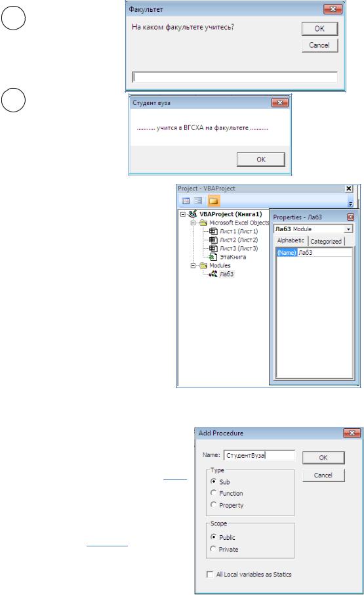Switch to the Alphabetic tab
The width and height of the screenshot is (364, 595).
pos(291,240)
